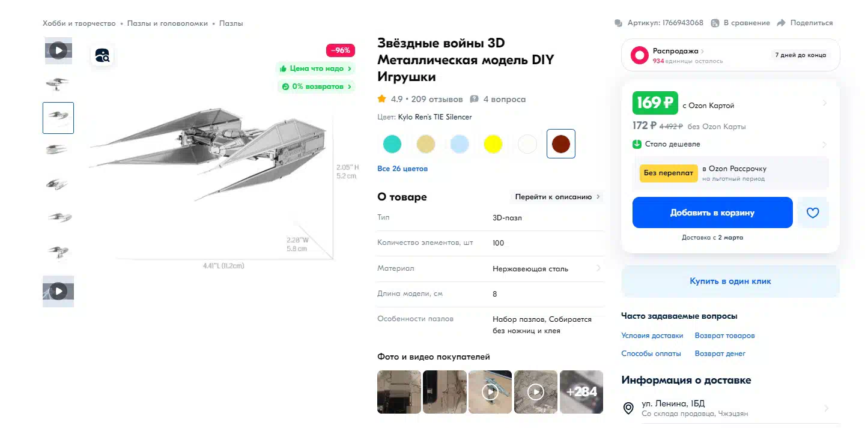Expand Цена что надо badge chevron
The width and height of the screenshot is (868, 428).
point(350,68)
